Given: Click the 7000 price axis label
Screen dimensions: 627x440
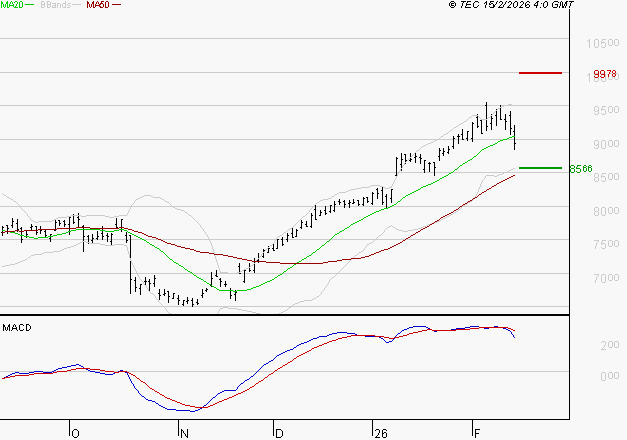Looking at the screenshot, I should coord(606,278).
